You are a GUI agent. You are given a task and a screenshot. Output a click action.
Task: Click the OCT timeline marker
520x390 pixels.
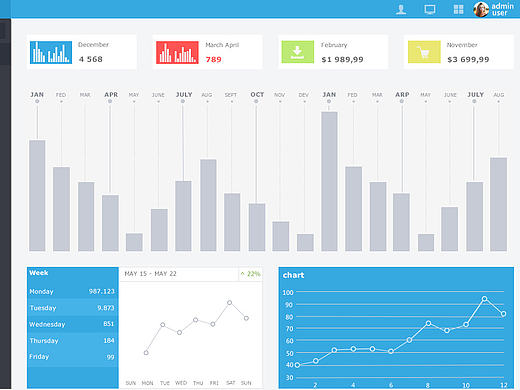tap(256, 101)
